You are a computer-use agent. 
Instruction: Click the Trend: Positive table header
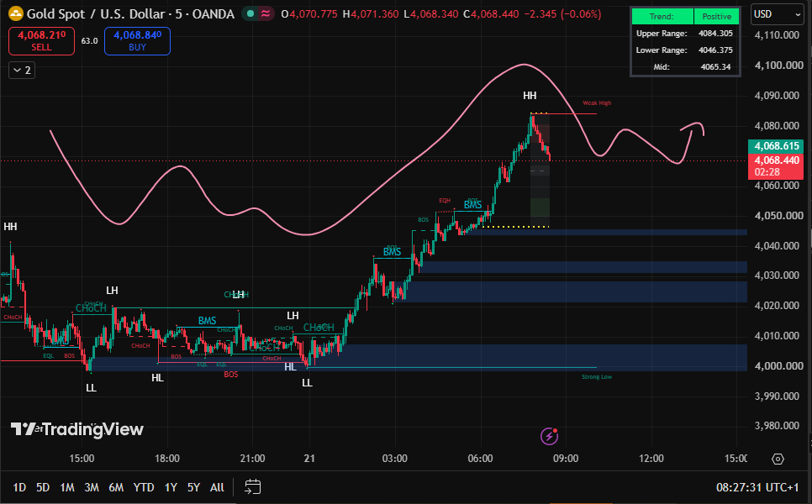pos(686,17)
